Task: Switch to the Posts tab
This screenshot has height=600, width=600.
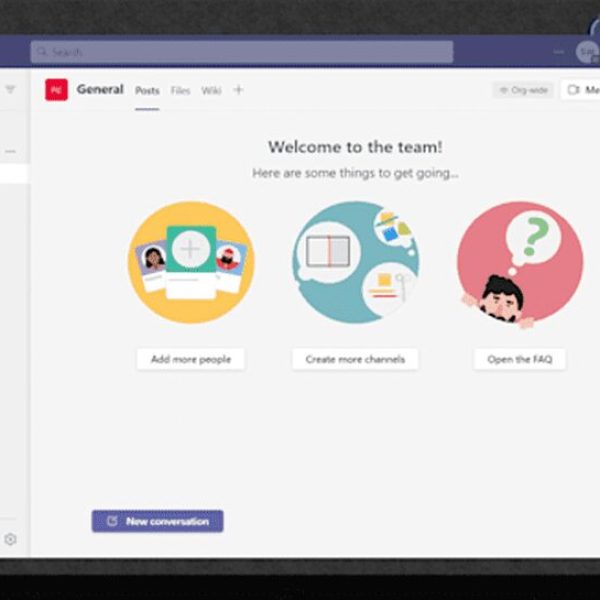Action: coord(147,91)
